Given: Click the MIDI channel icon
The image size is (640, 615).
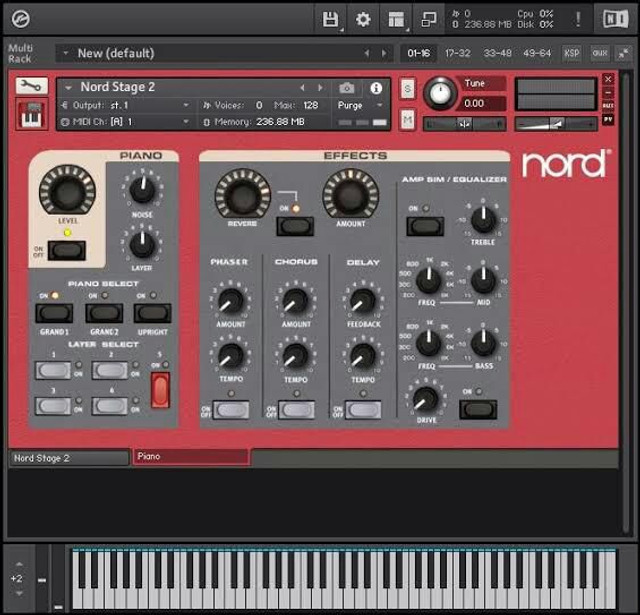Looking at the screenshot, I should pos(64,122).
